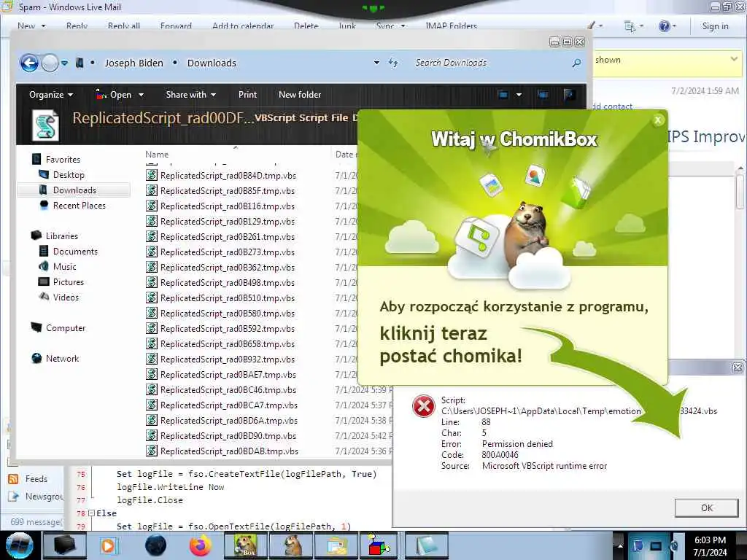The width and height of the screenshot is (747, 560).
Task: Open the Live Mail help icon menu
Action: coord(667,26)
